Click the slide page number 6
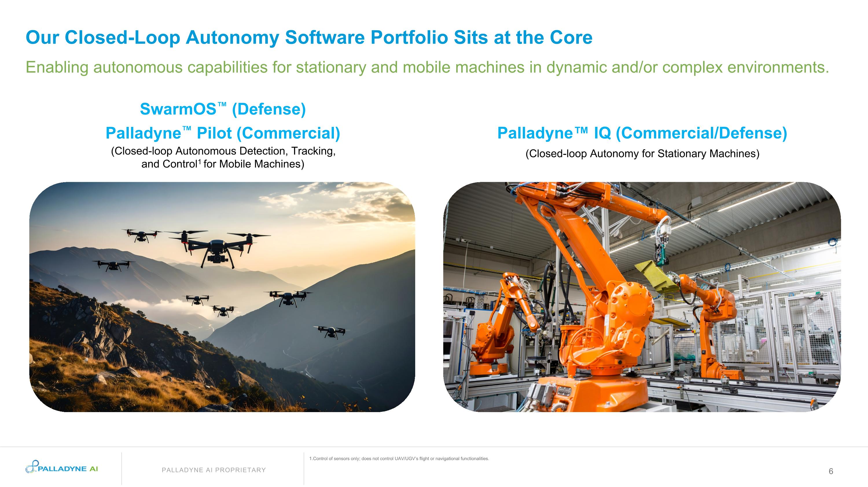 coord(831,471)
